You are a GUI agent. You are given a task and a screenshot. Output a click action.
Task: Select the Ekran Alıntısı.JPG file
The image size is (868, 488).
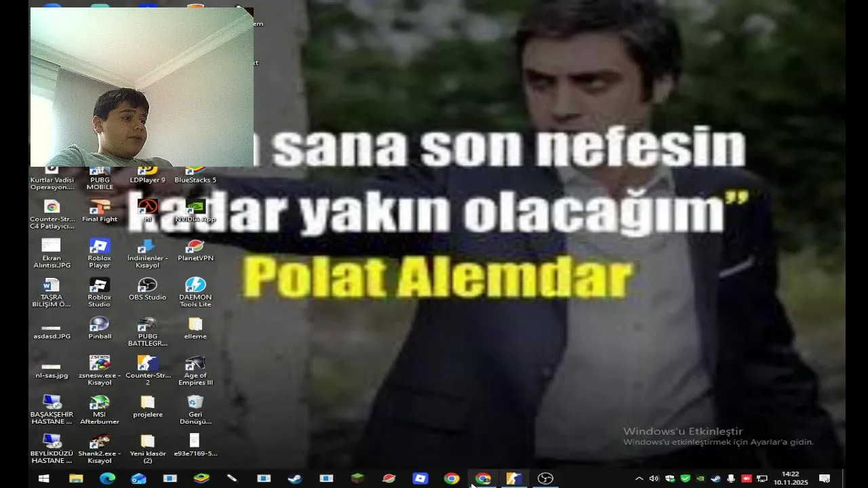(52, 253)
